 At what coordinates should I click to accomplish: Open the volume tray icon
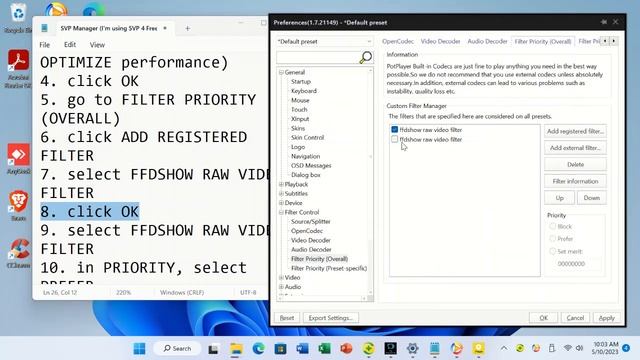(x=579, y=348)
